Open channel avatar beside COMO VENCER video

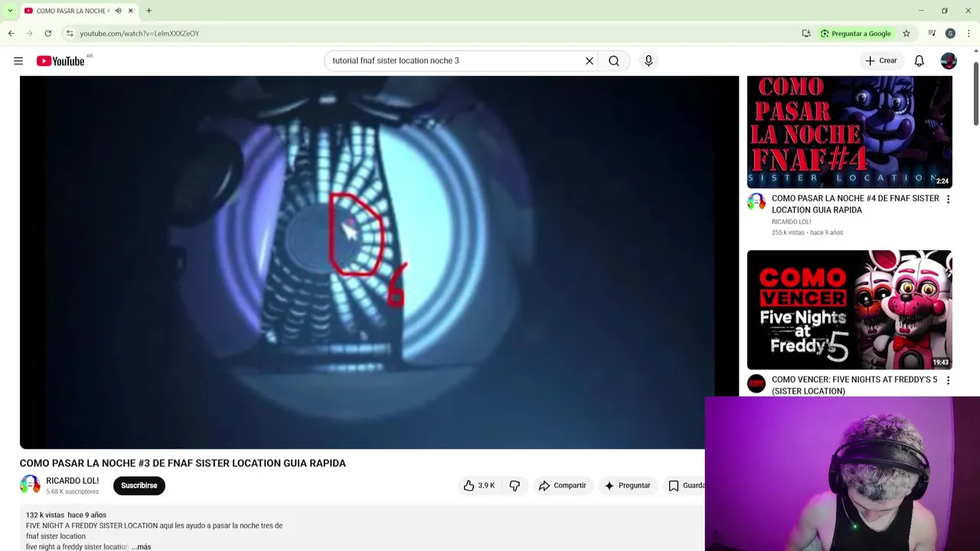click(756, 383)
